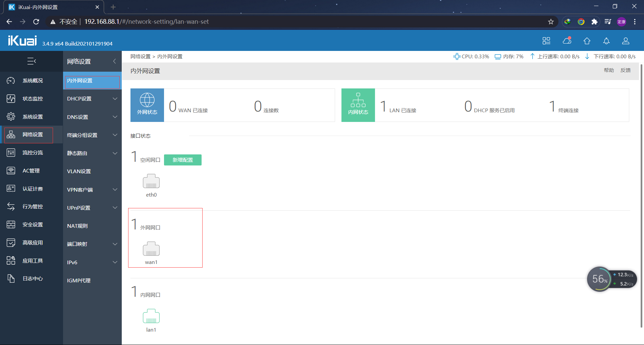644x345 pixels.
Task: Click the browser address bar URL
Action: tap(147, 22)
